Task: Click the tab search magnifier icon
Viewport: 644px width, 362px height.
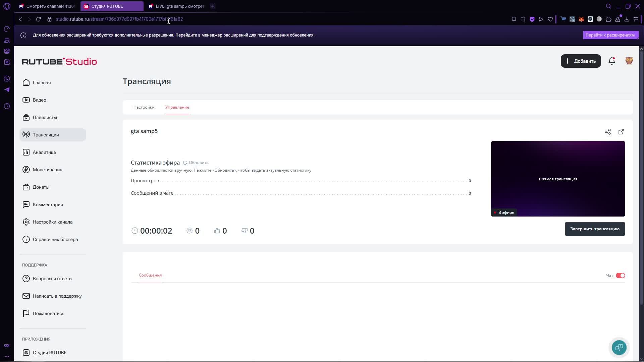Action: point(608,6)
